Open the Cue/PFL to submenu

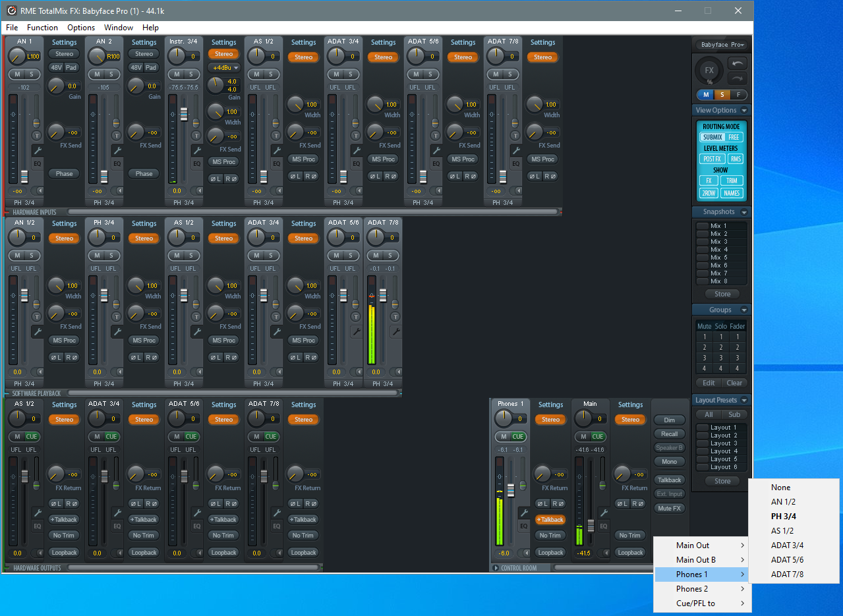(x=703, y=603)
